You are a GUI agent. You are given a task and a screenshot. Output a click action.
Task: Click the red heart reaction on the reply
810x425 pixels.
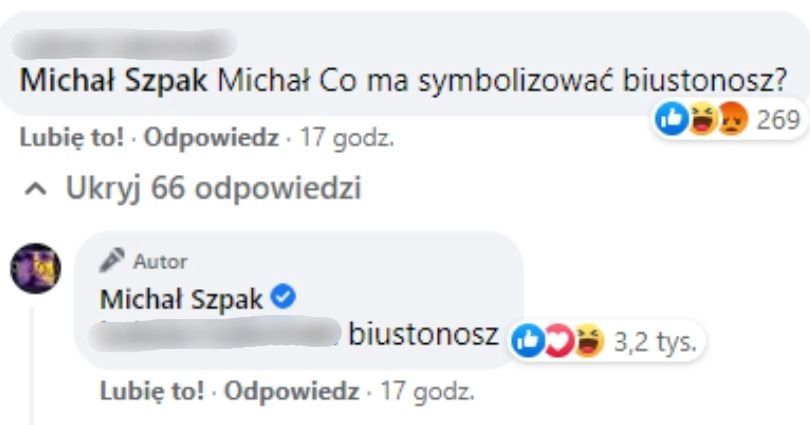click(558, 341)
